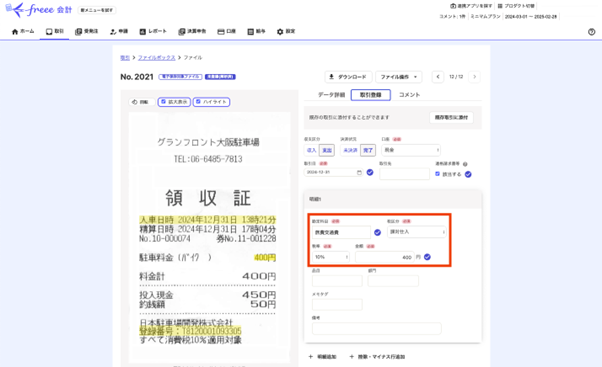
Task: Click into the メモタグ input field
Action: click(x=337, y=305)
